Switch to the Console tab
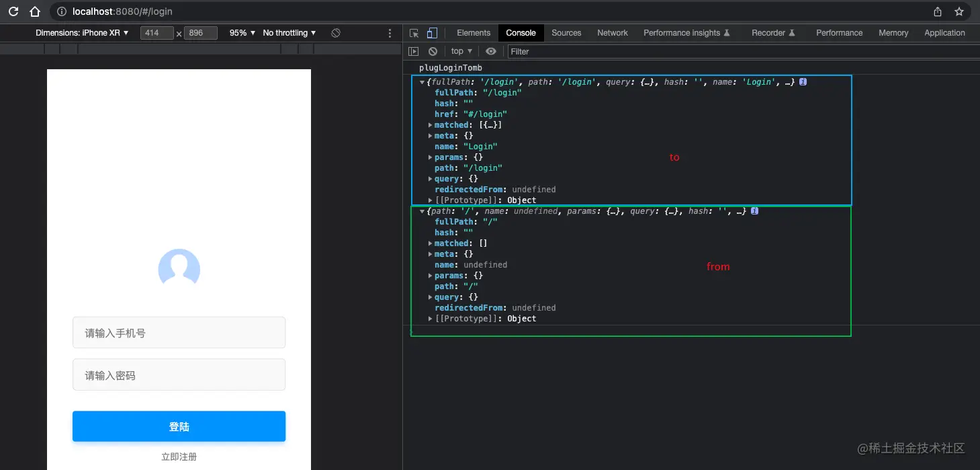Viewport: 980px width, 470px height. click(x=521, y=33)
